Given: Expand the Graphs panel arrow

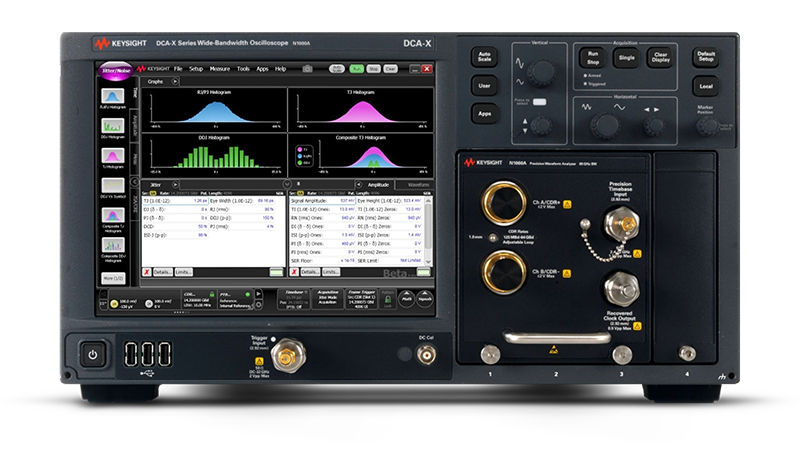Looking at the screenshot, I should [x=175, y=81].
